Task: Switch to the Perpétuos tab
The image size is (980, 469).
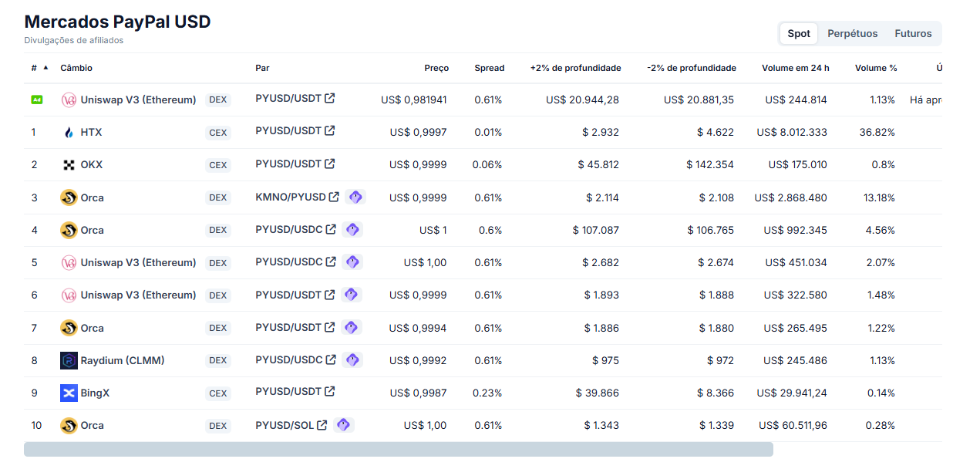Action: point(853,33)
